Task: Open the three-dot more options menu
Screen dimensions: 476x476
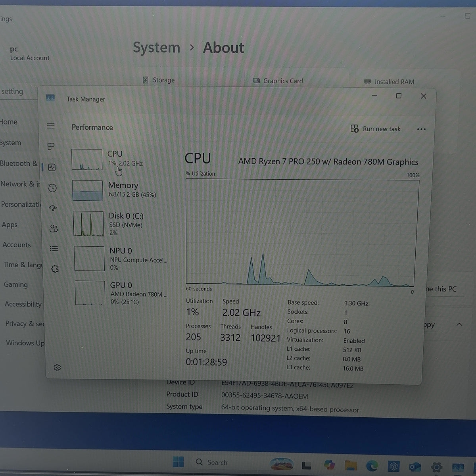Action: point(421,129)
